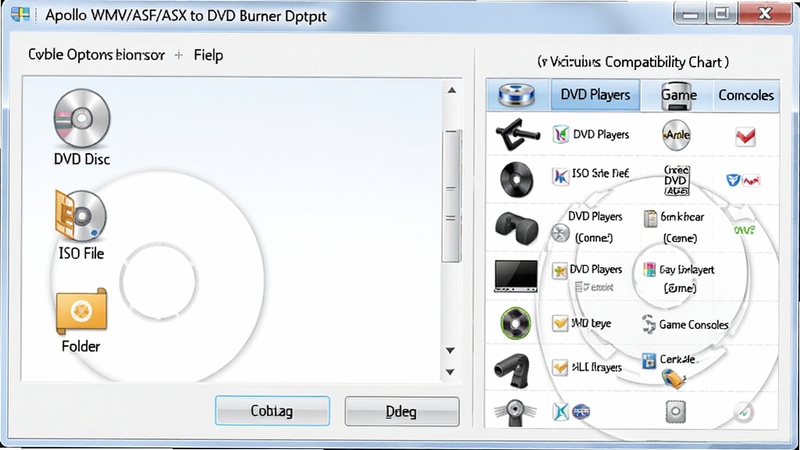The width and height of the screenshot is (800, 450).
Task: Select the Folder icon
Action: pos(81,311)
